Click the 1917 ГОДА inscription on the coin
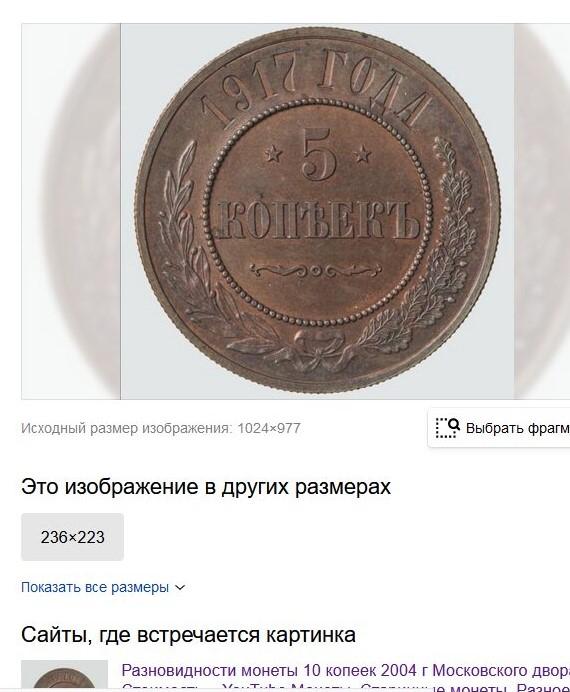 point(317,87)
